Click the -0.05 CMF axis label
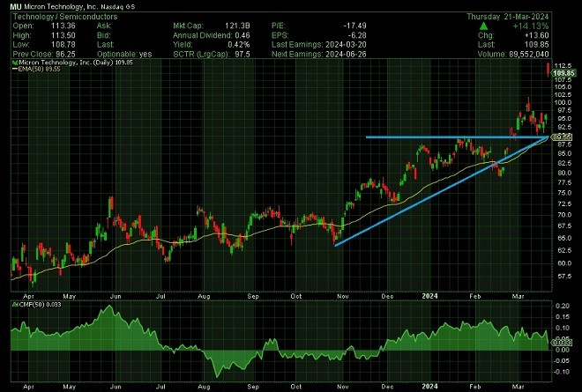This screenshot has width=582, height=392. coord(562,361)
